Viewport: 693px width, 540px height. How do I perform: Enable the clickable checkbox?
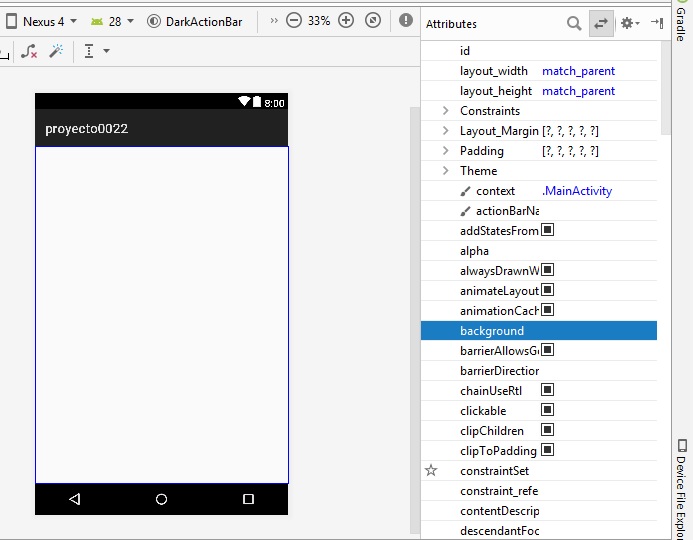point(547,410)
